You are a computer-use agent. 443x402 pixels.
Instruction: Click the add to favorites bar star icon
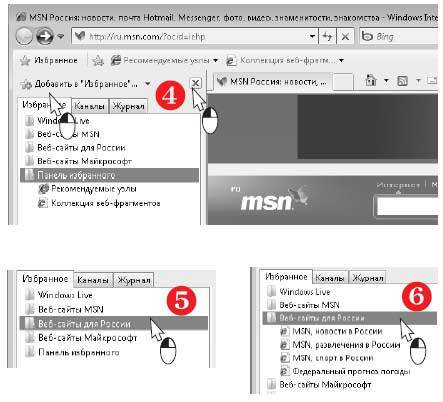98,61
